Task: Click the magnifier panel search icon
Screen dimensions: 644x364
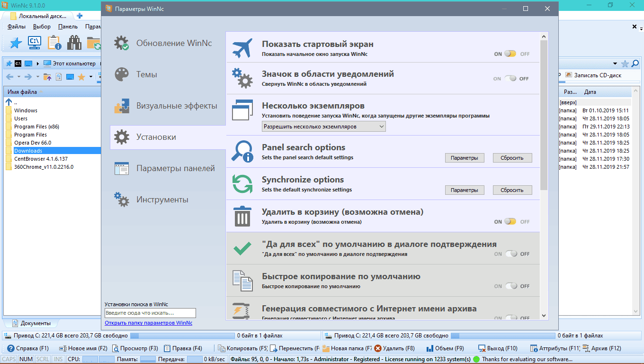Action: click(242, 152)
